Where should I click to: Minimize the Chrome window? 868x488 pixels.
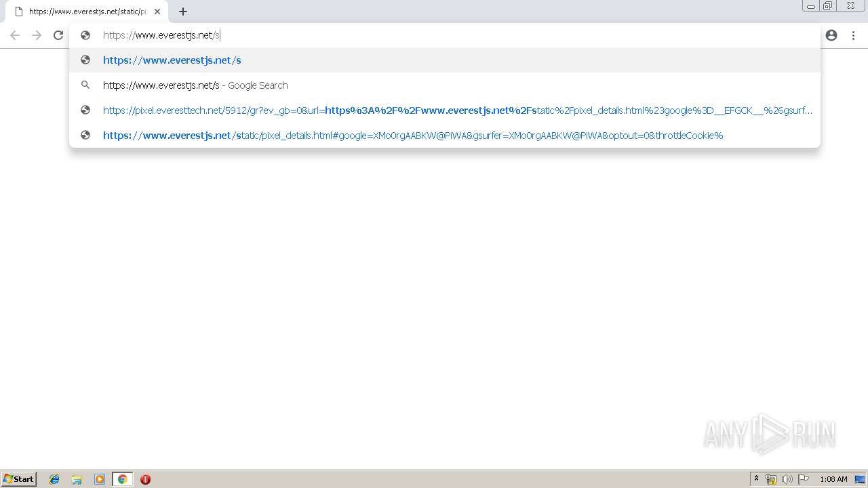[811, 6]
